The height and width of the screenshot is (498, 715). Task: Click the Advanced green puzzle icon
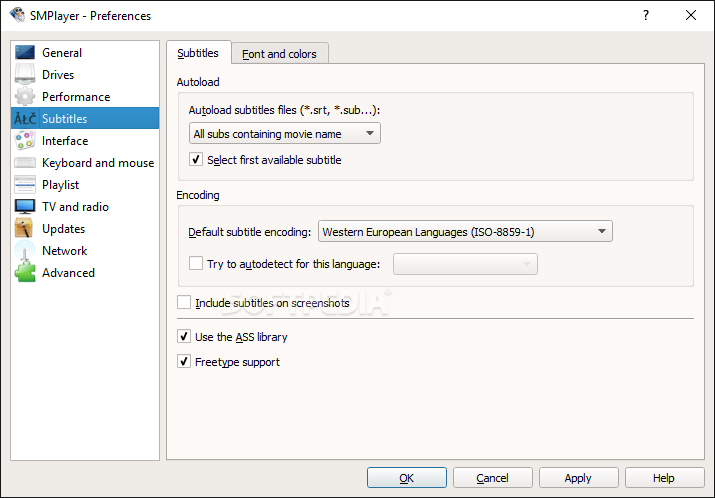[25, 272]
